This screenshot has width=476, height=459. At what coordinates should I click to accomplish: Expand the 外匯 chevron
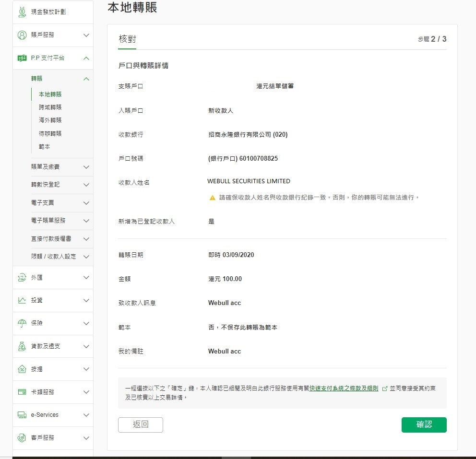[x=86, y=278]
